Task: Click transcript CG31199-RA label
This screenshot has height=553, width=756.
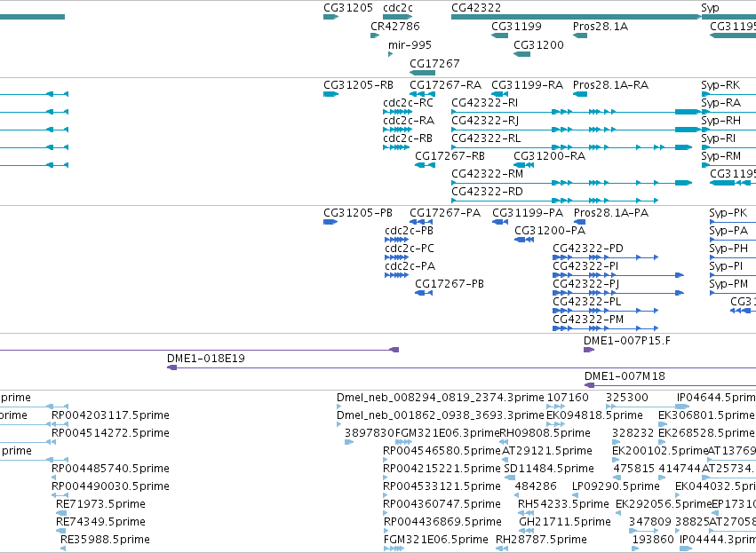Action: pyautogui.click(x=528, y=85)
